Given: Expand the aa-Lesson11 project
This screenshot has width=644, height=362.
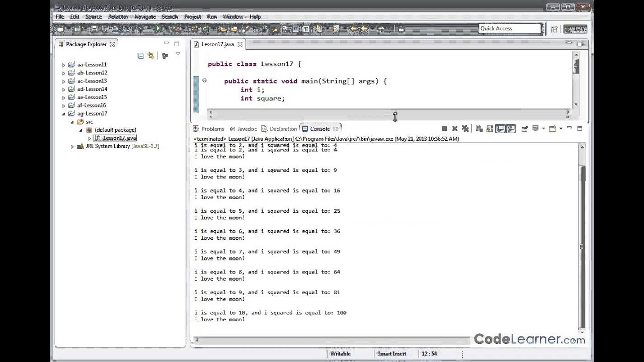Looking at the screenshot, I should click(63, 65).
